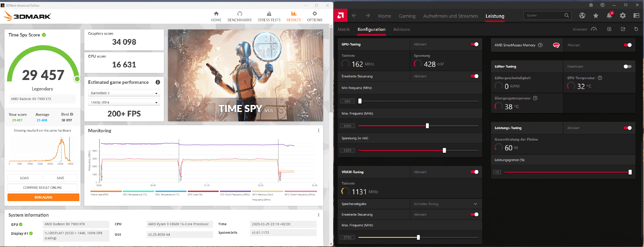Screen dimensions: 644x247
Task: Switch to Advisors tab
Action: (x=402, y=29)
